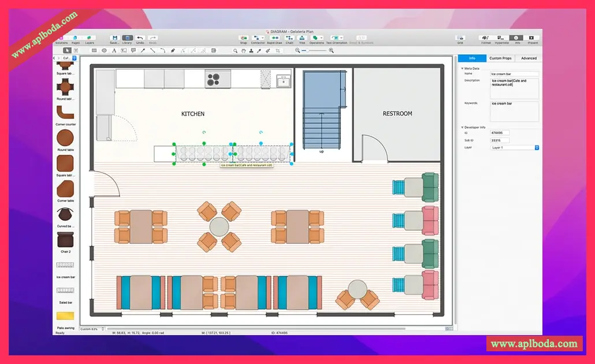Collapse the Meta Data section

click(462, 68)
